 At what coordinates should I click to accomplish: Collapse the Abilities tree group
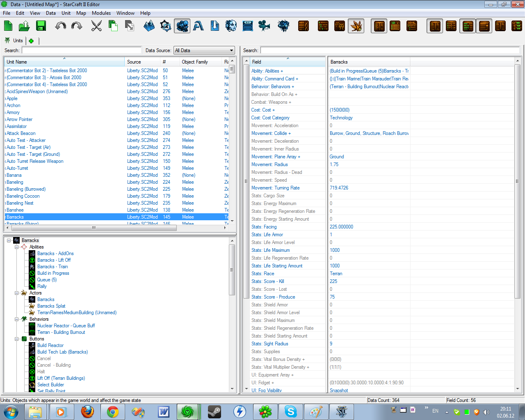pyautogui.click(x=17, y=247)
